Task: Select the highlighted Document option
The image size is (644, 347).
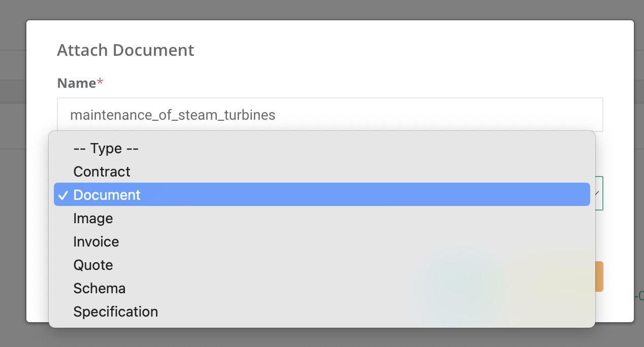Action: [x=107, y=195]
